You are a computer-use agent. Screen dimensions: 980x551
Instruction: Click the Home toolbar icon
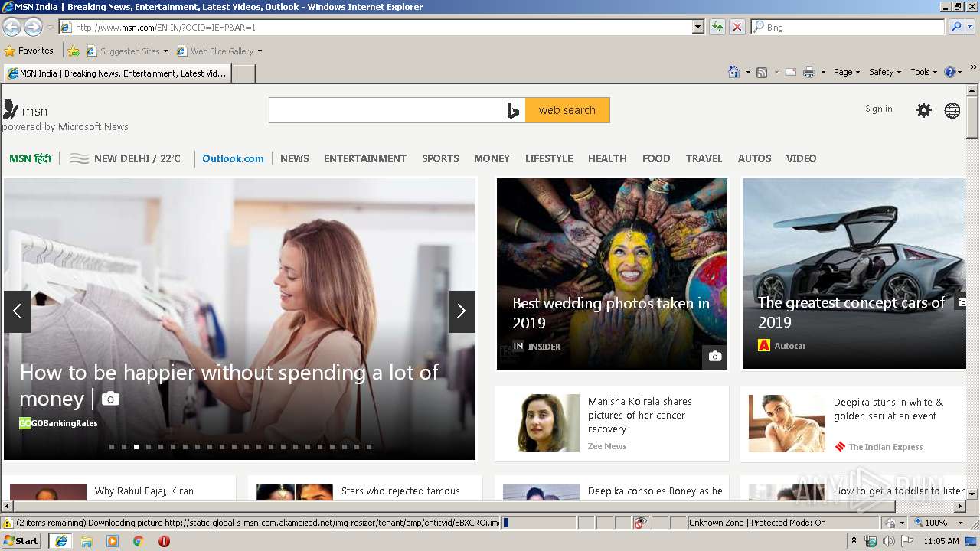(733, 72)
